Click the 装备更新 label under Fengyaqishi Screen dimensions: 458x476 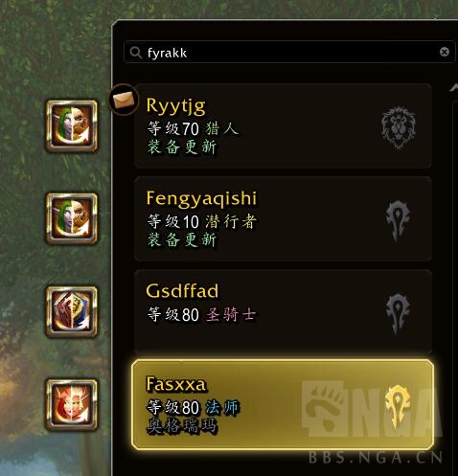(182, 239)
